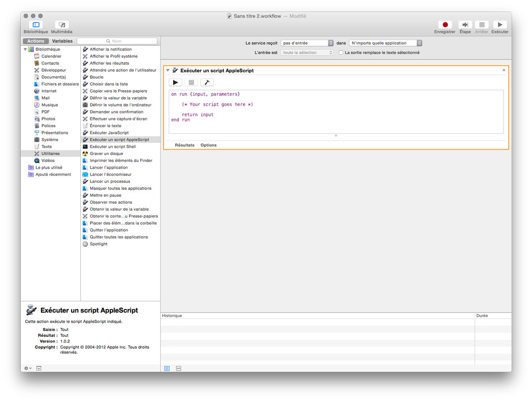Select the Polices category
The height and width of the screenshot is (401, 532).
click(x=48, y=126)
